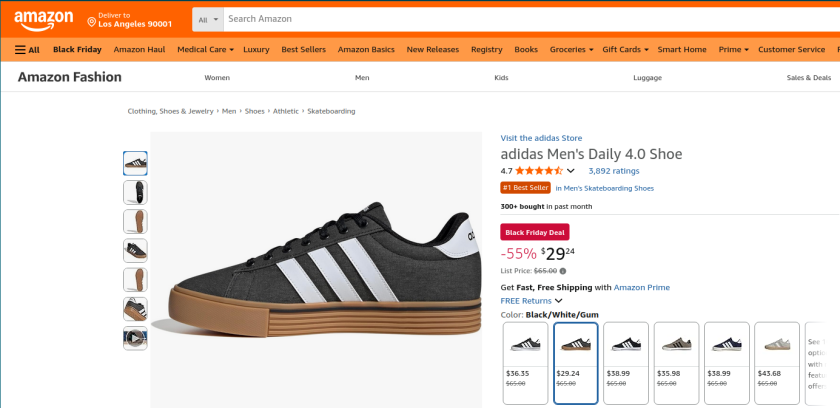Open the search category All dropdown

[x=208, y=19]
